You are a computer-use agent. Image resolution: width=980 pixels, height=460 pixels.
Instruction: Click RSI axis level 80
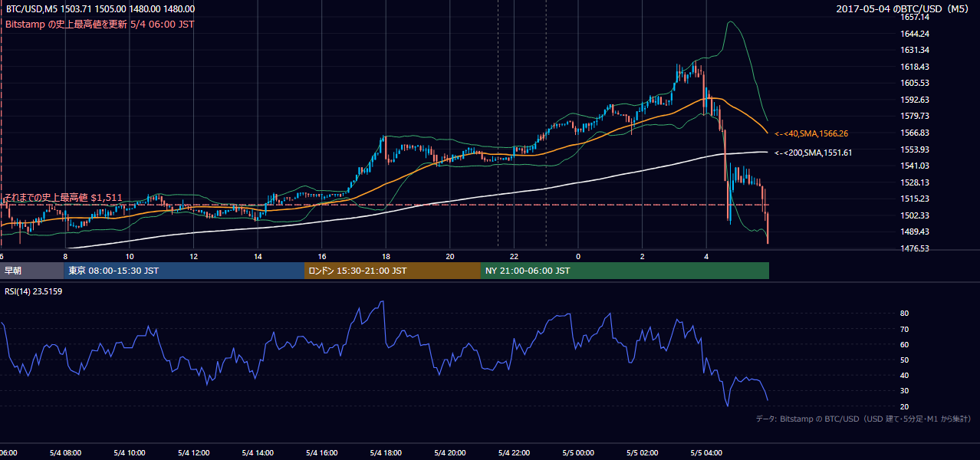click(x=904, y=314)
